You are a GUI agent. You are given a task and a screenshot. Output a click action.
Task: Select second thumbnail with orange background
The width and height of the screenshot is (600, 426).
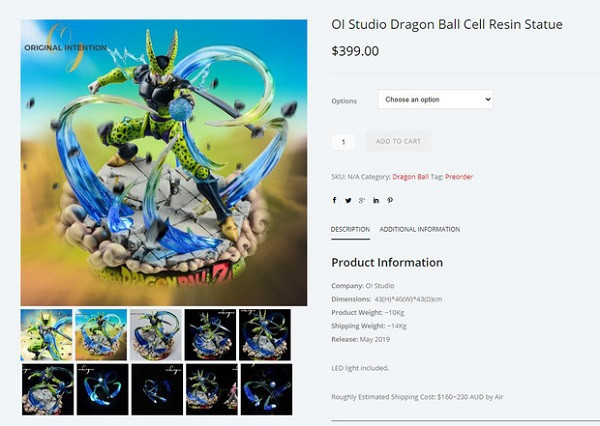tap(101, 335)
